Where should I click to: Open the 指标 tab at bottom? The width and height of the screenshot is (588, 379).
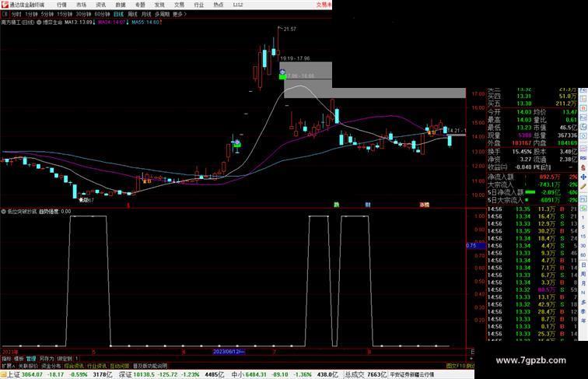6,359
